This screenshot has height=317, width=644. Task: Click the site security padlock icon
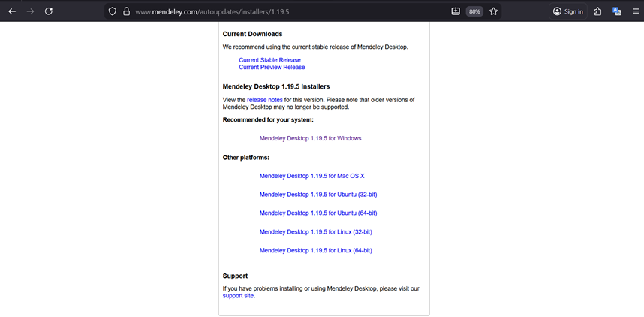click(126, 11)
